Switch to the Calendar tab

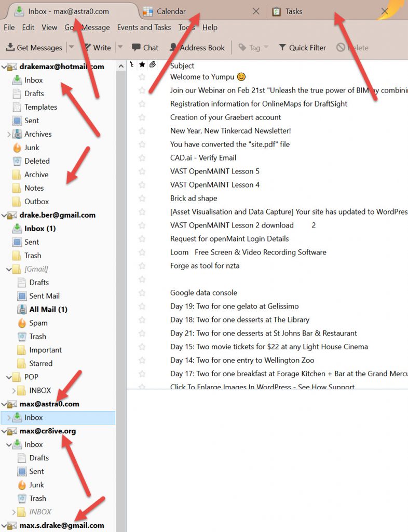point(171,11)
